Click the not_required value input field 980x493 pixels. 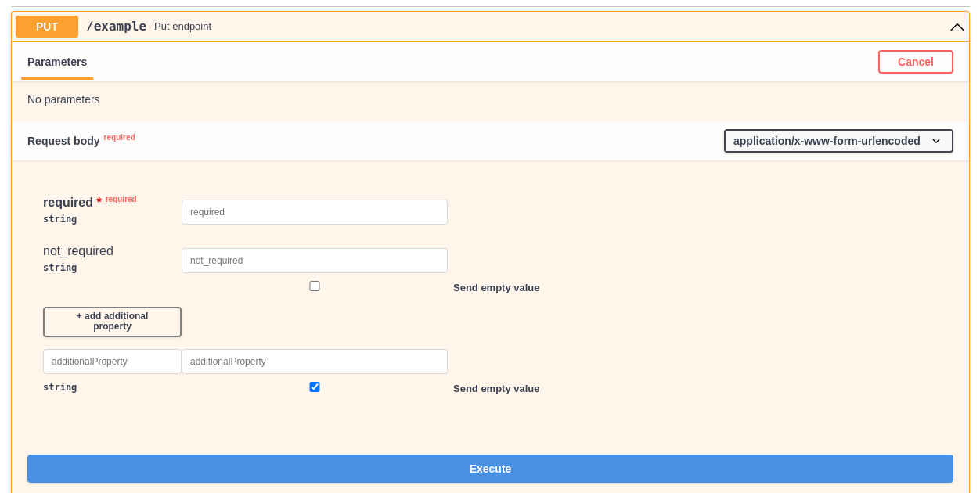tap(315, 260)
